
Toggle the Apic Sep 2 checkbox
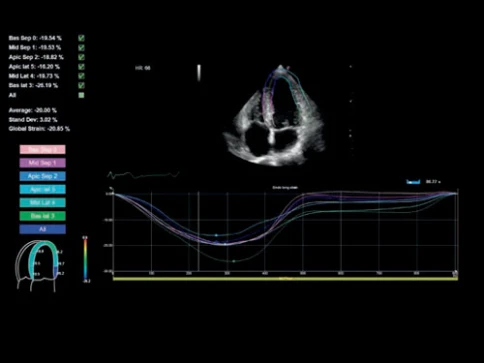tap(81, 57)
